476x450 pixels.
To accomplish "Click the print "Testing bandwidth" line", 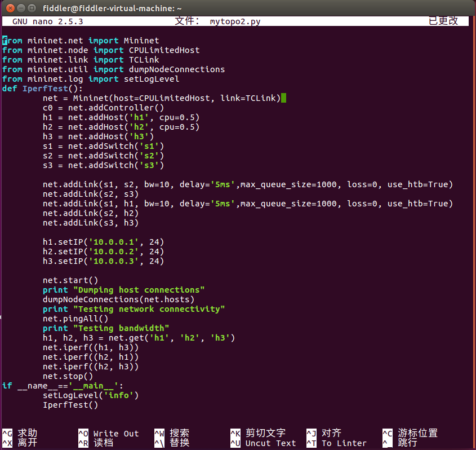I will [x=106, y=328].
